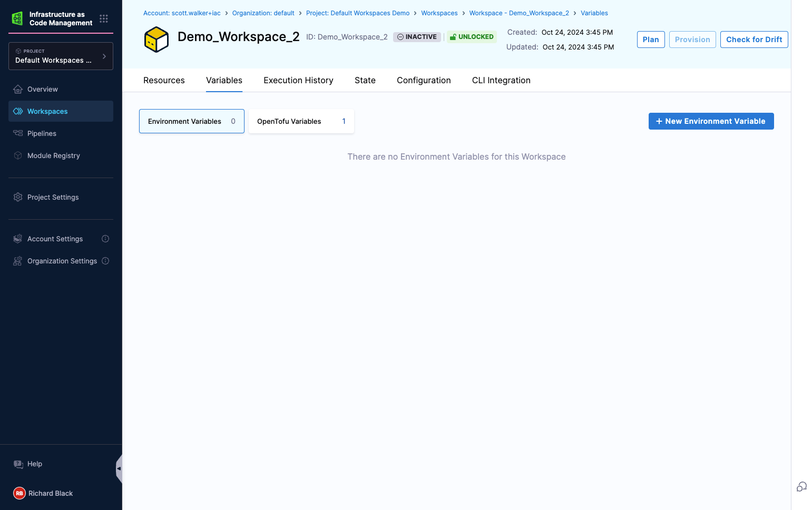The height and width of the screenshot is (510, 812).
Task: Click Richard Black user name
Action: (x=51, y=493)
